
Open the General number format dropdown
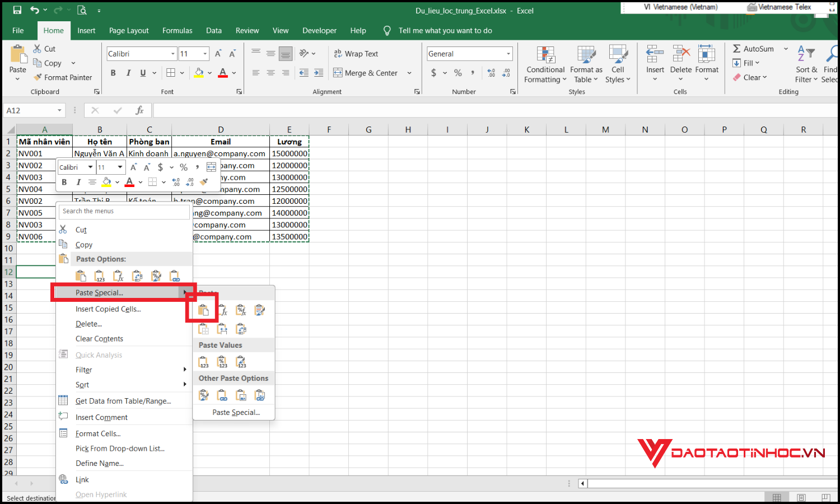pyautogui.click(x=508, y=54)
